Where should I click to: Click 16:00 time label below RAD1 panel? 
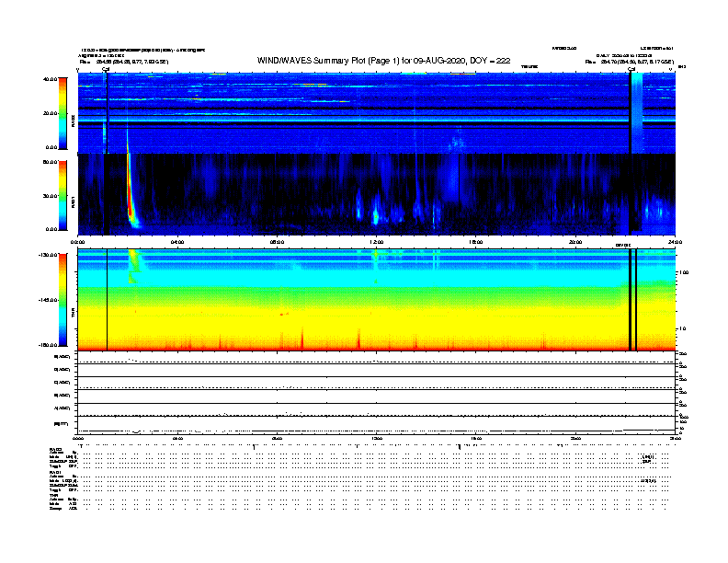pyautogui.click(x=476, y=242)
